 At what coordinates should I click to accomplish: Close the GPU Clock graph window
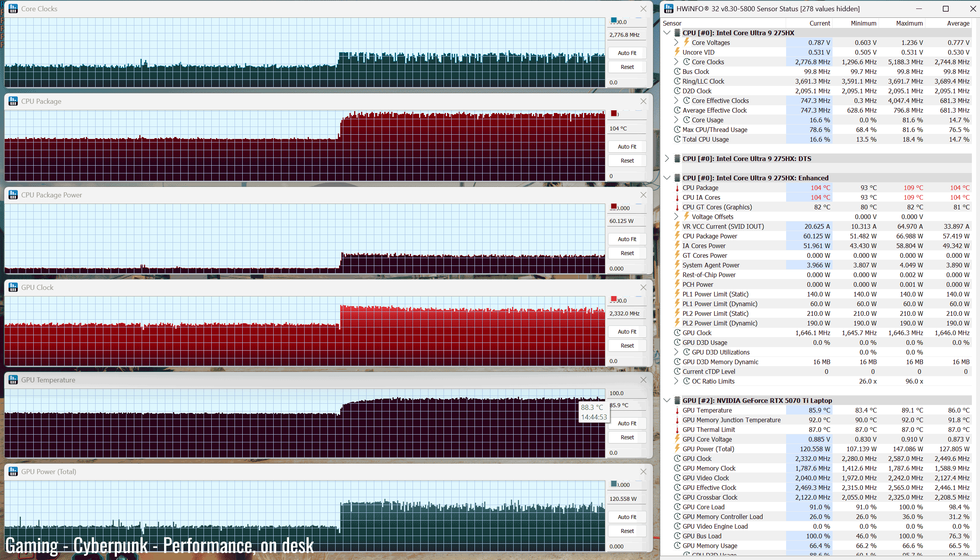[x=643, y=287]
